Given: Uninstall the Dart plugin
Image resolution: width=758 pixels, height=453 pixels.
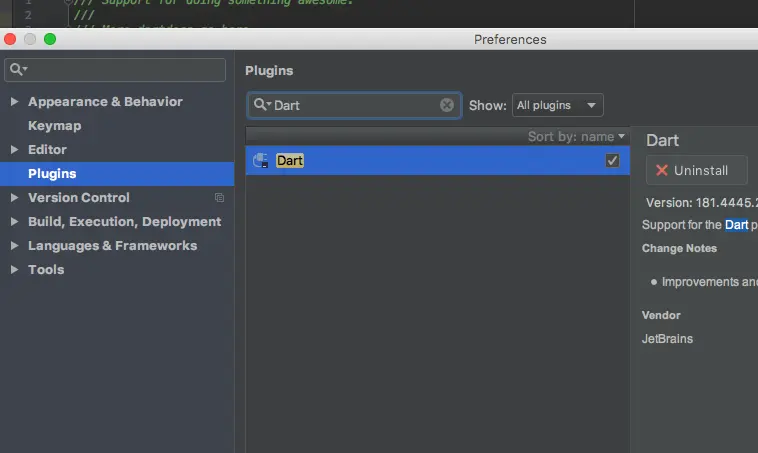Looking at the screenshot, I should [x=697, y=170].
